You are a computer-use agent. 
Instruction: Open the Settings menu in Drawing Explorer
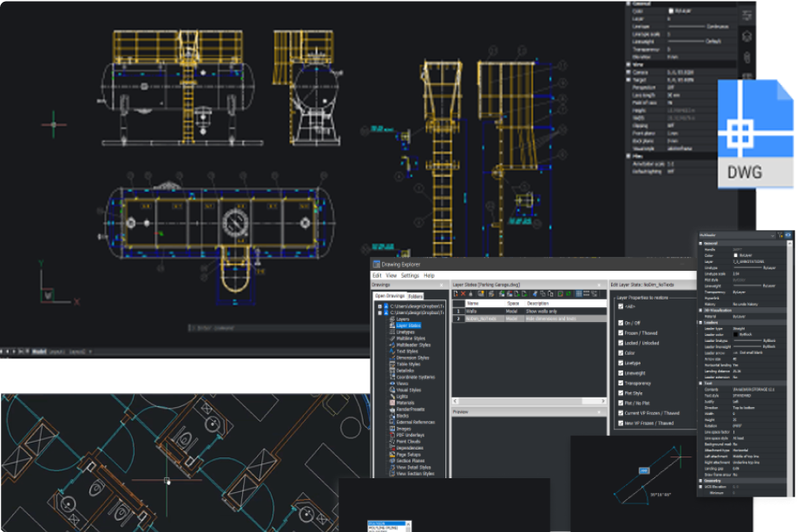[x=410, y=275]
